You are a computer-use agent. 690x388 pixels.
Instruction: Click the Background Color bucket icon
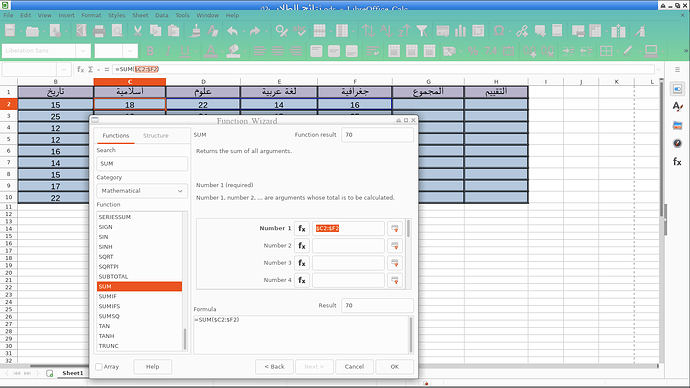click(233, 51)
